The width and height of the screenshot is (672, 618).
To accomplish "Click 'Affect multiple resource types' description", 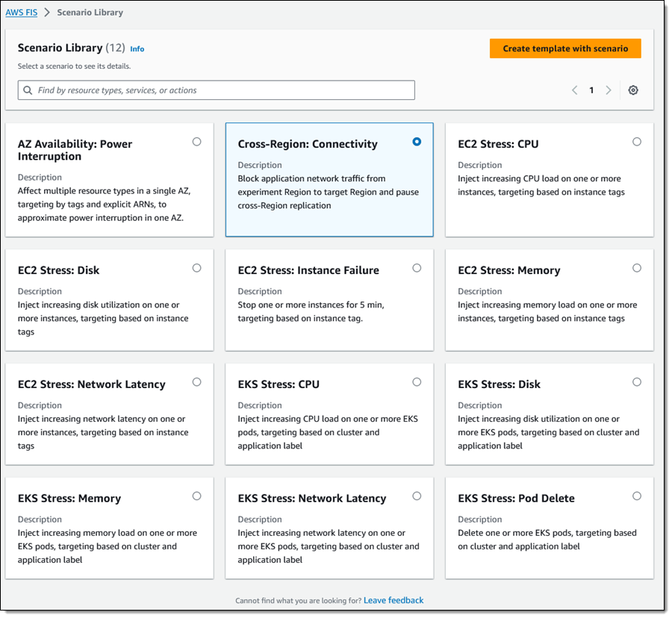I will coord(104,205).
